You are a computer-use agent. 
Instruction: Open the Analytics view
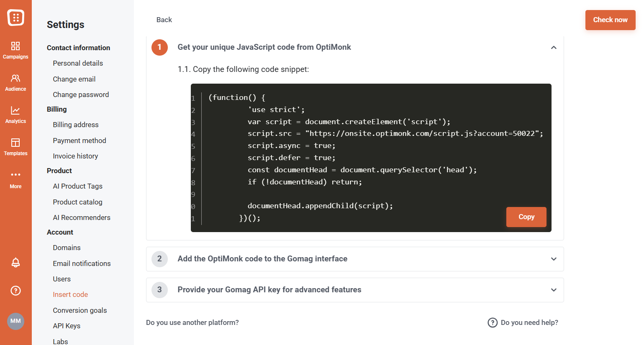point(15,115)
